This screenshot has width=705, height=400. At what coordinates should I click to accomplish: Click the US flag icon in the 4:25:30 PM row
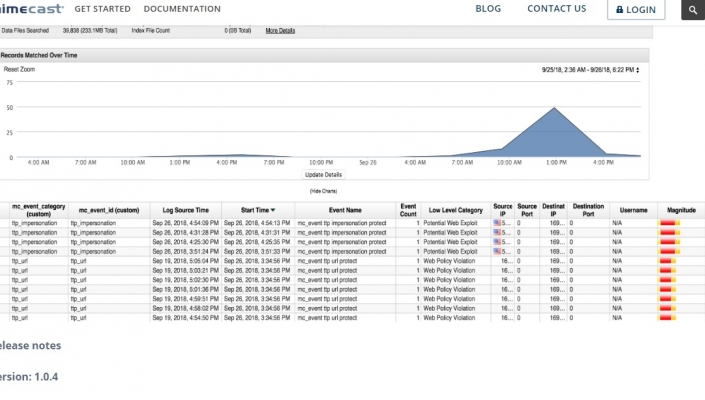[497, 241]
